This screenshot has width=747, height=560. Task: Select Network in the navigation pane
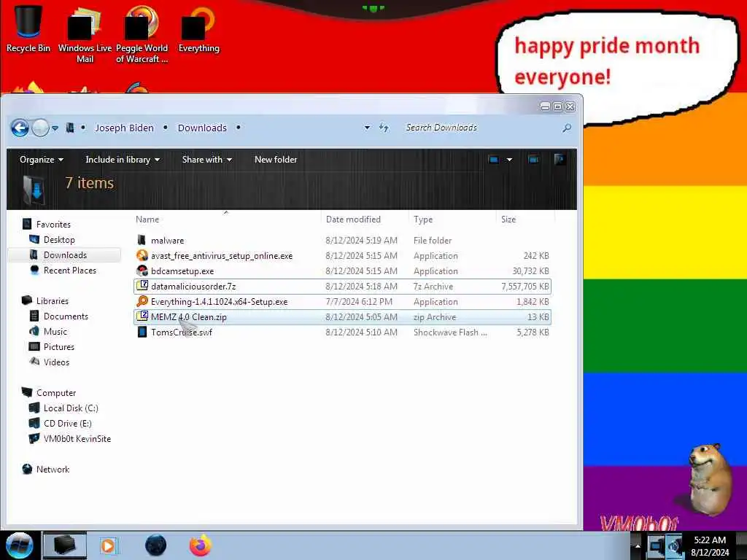[x=53, y=469]
